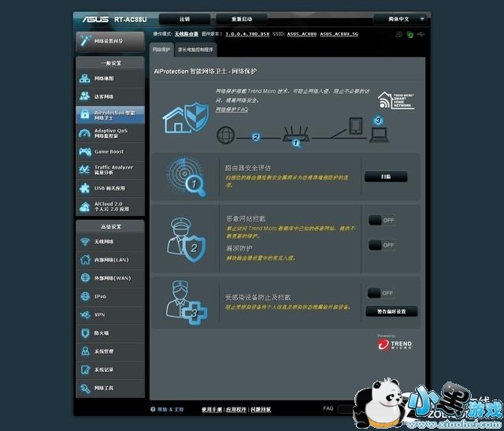
Task: Click the router icon in the diagram
Action: (296, 134)
